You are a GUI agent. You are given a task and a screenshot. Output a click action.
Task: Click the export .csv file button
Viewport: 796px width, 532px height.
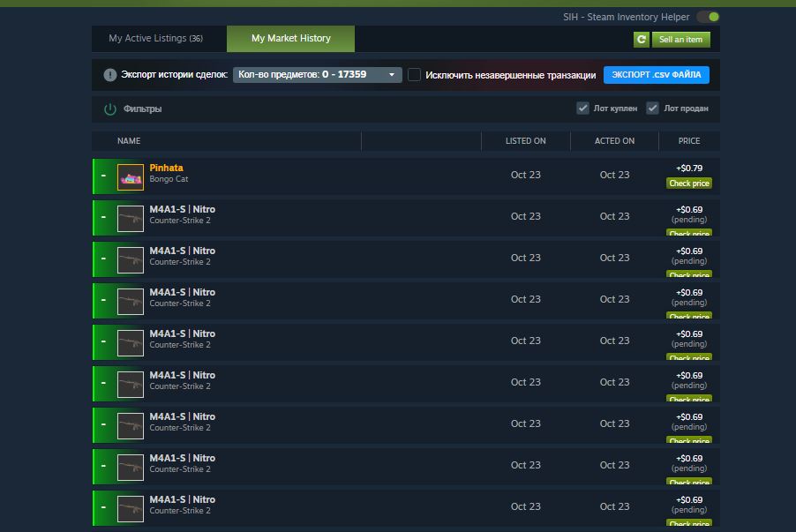pyautogui.click(x=656, y=75)
